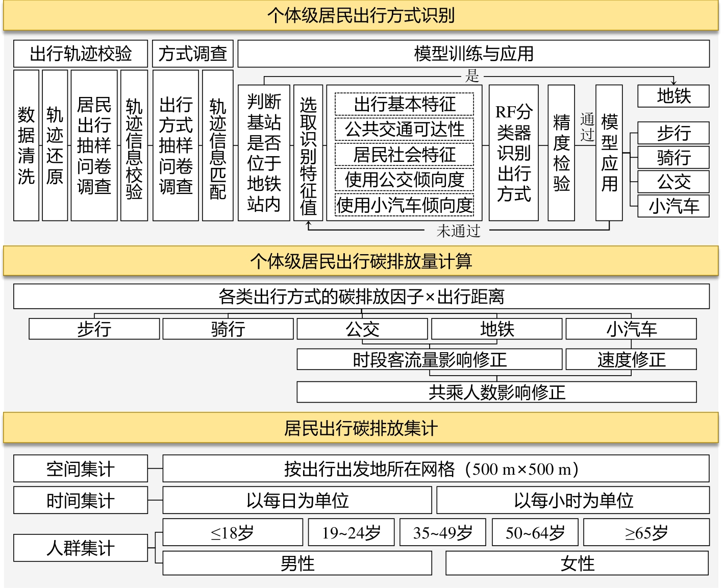Click the 模型应用 vertical box
Screen dimensions: 724x588
point(609,153)
